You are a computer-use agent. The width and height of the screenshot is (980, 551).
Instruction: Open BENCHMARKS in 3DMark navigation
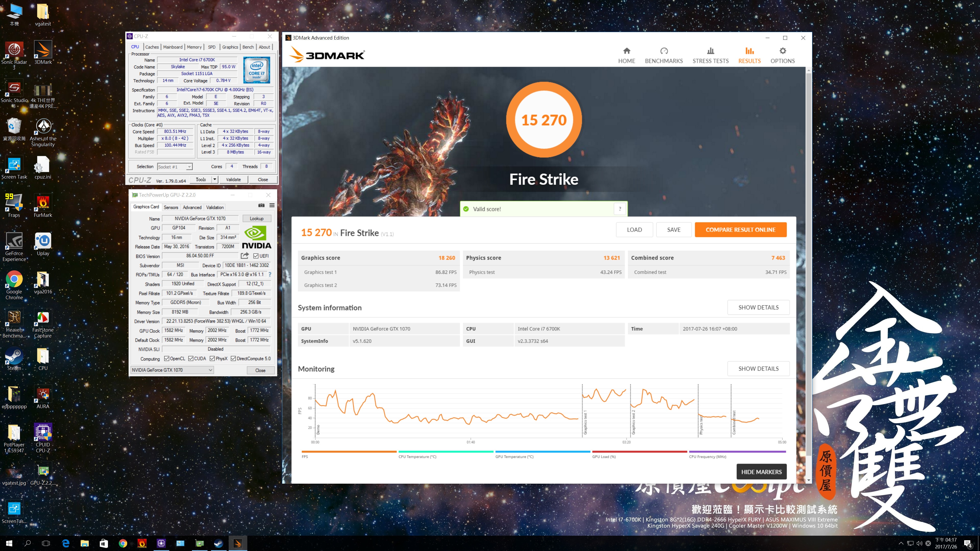point(664,56)
